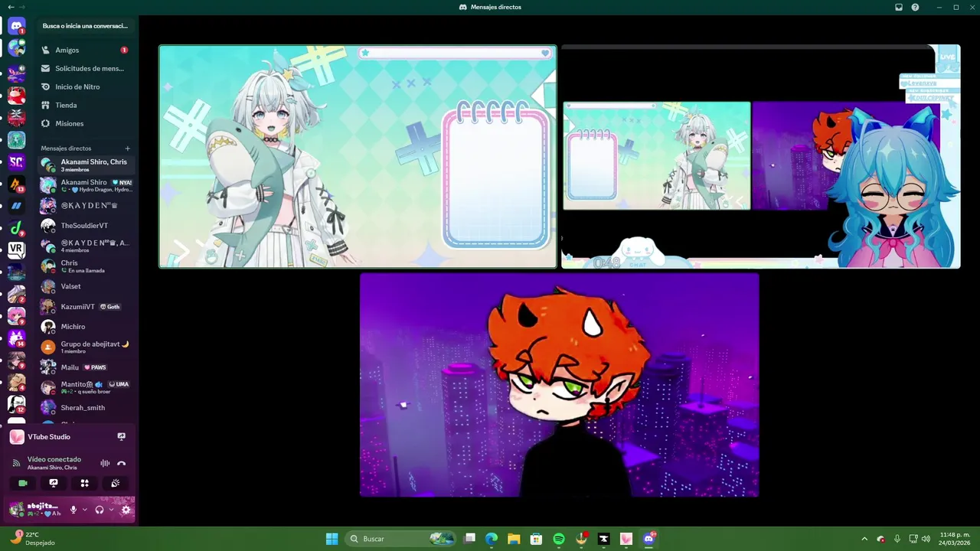980x551 pixels.
Task: Open KazumiiVT Goth direct message
Action: click(86, 307)
